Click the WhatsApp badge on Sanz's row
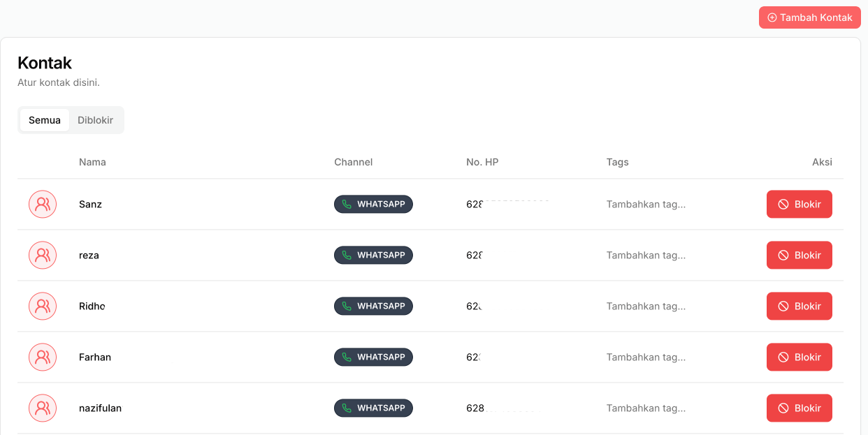The image size is (868, 435). (373, 204)
